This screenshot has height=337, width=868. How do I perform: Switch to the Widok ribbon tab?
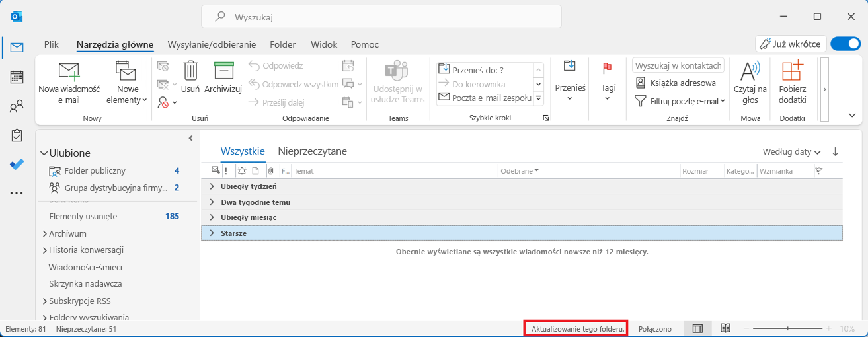[324, 44]
